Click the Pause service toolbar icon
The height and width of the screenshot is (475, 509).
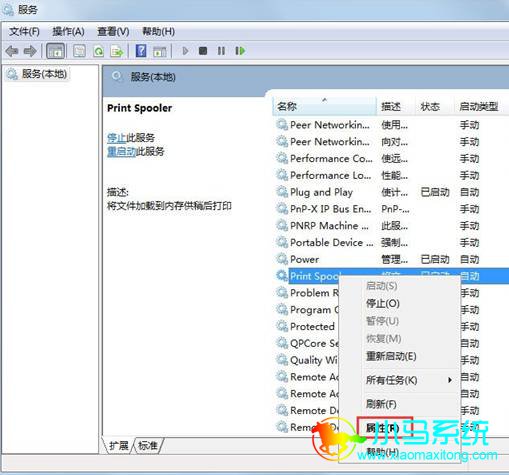[221, 51]
